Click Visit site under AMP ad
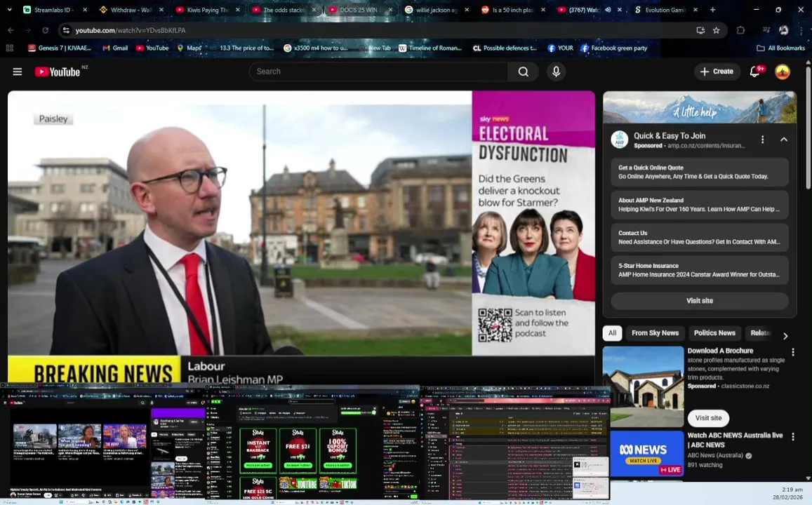Screen dimensions: 812x505 pos(700,301)
